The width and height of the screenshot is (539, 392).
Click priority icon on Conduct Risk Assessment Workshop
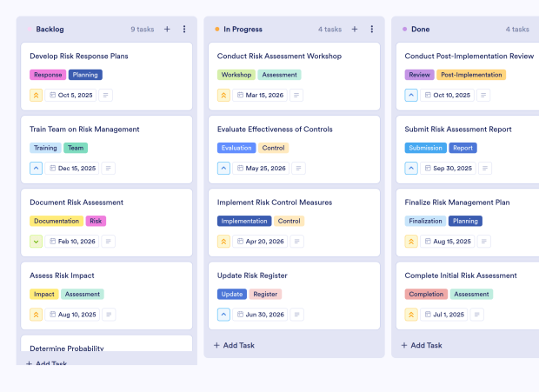tap(223, 95)
